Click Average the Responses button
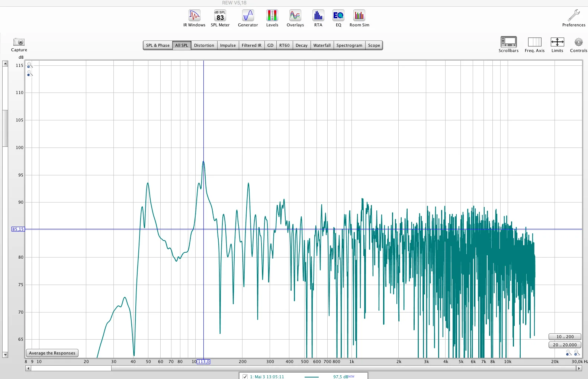This screenshot has height=379, width=588. click(52, 353)
